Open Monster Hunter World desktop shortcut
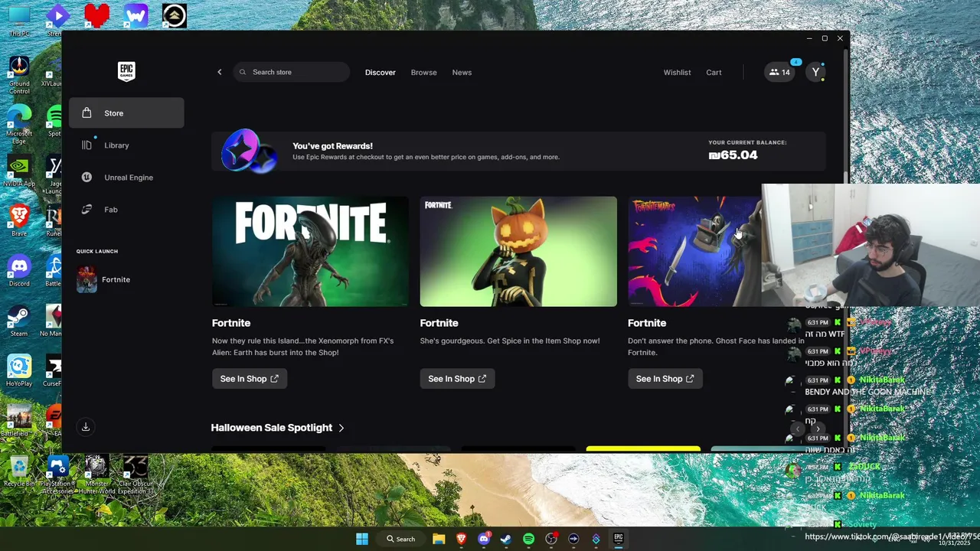 click(x=96, y=474)
